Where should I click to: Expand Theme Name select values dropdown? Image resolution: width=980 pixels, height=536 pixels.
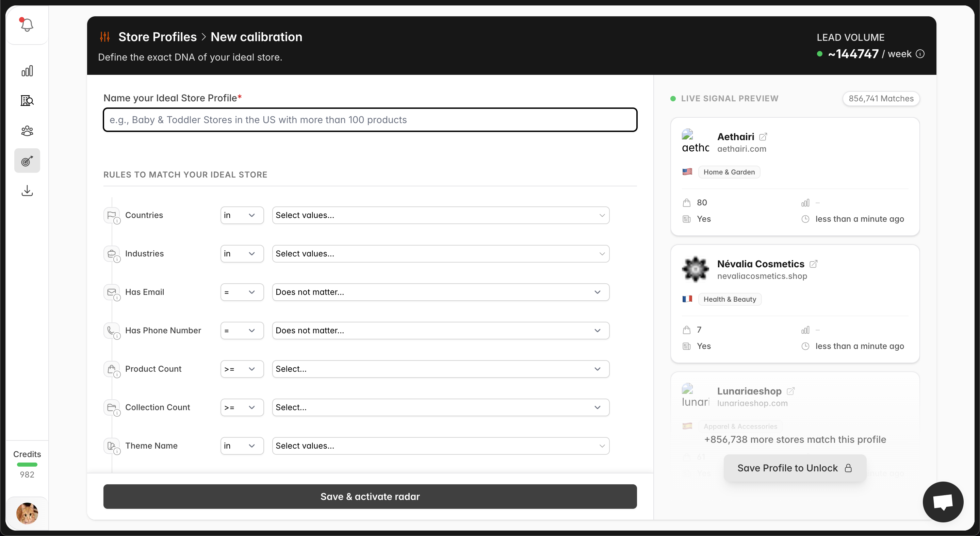click(440, 446)
